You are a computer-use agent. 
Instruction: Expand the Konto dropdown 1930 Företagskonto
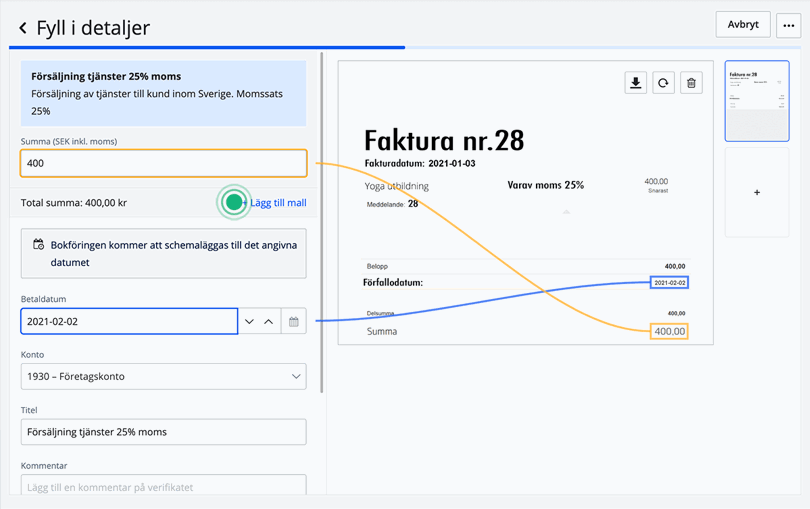[x=163, y=376]
